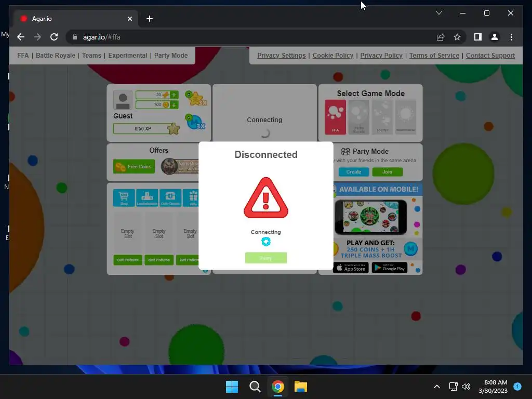Open the Skin Deal offer
This screenshot has width=532, height=399.
point(180,166)
